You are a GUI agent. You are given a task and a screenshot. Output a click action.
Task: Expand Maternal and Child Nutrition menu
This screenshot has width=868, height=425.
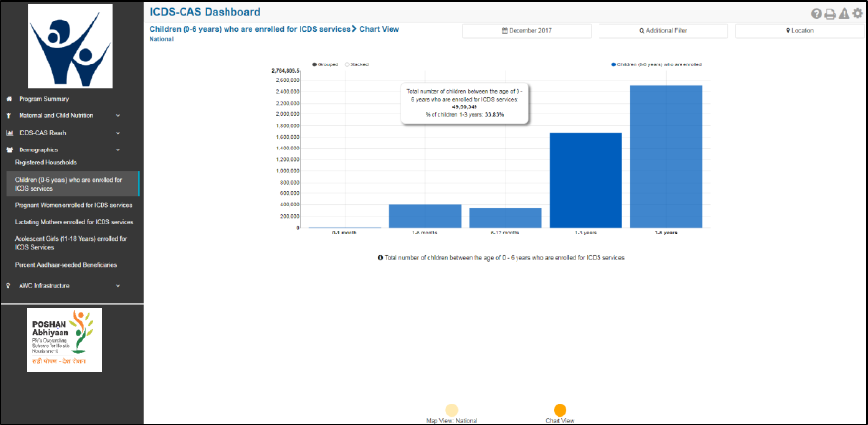pyautogui.click(x=118, y=116)
